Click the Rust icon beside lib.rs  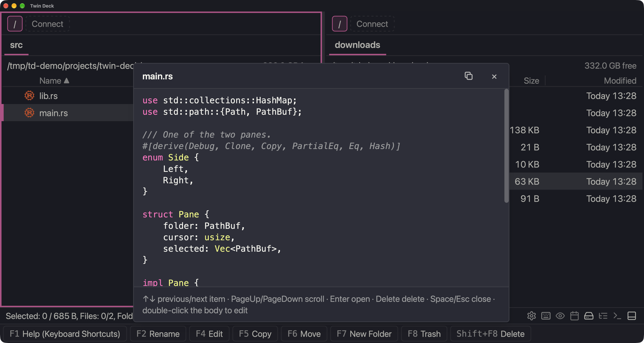tap(29, 96)
